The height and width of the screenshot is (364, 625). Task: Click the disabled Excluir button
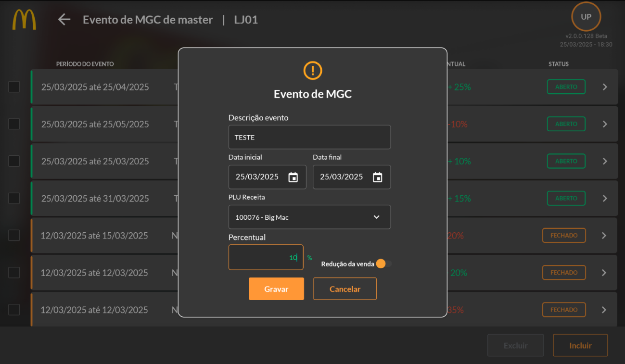[515, 346]
